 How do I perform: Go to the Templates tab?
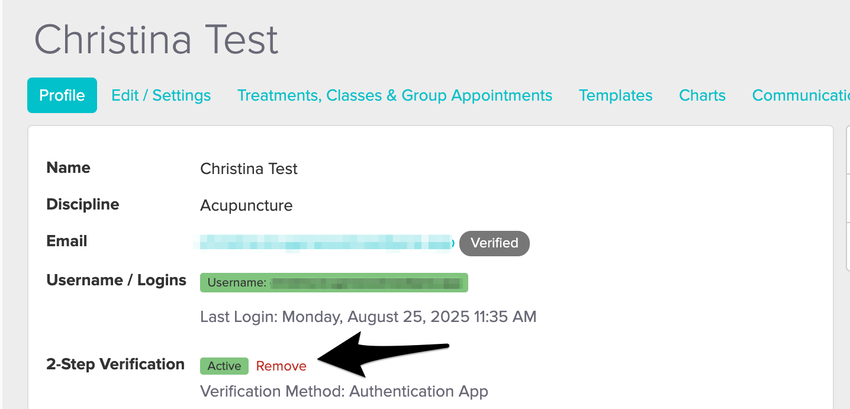615,96
